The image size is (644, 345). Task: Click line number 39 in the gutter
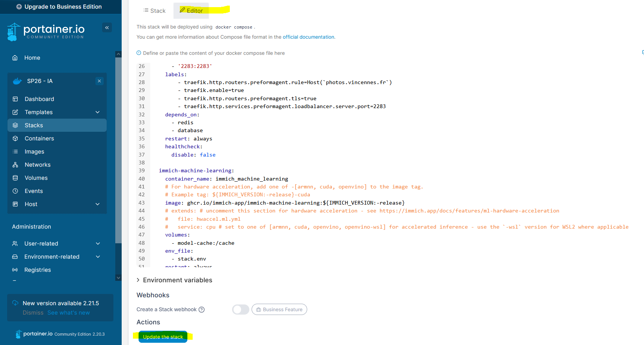pyautogui.click(x=142, y=171)
